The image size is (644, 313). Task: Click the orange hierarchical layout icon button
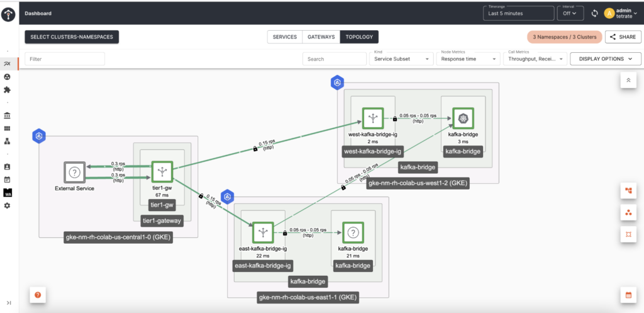(x=628, y=190)
